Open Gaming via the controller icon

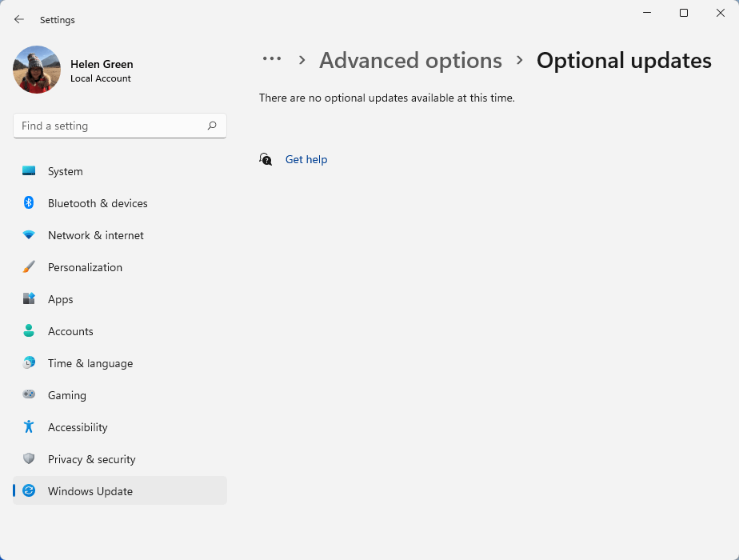point(29,395)
